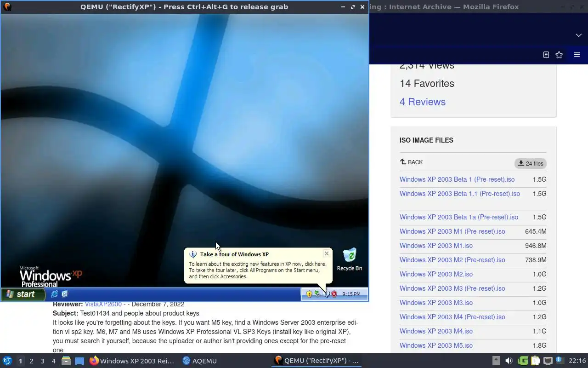
Task: Click the Windows XP tour tray icon
Action: (326, 294)
